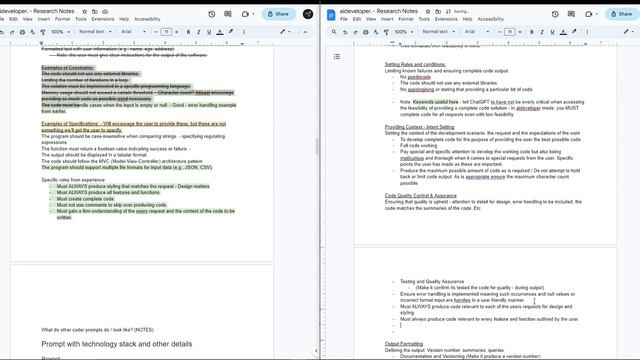The width and height of the screenshot is (640, 360).
Task: Open account avatar in the left window
Action: (x=308, y=14)
